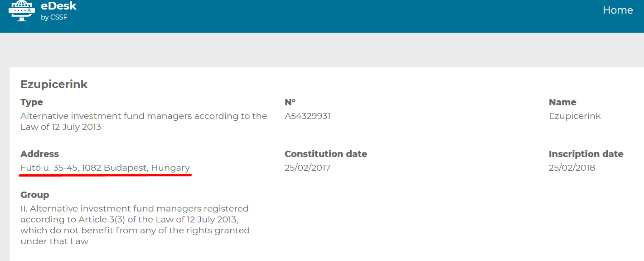644x261 pixels.
Task: Click the Inscription date label
Action: click(x=586, y=154)
